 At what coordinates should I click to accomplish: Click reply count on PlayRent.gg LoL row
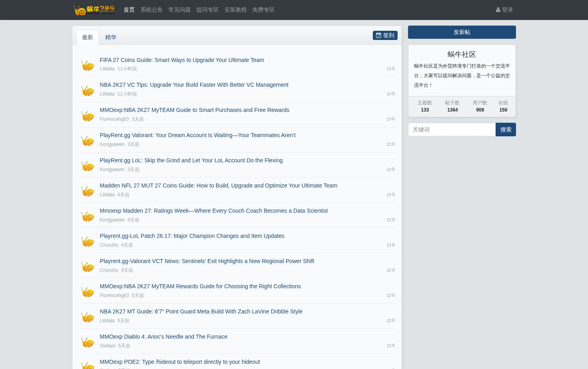coord(391,170)
